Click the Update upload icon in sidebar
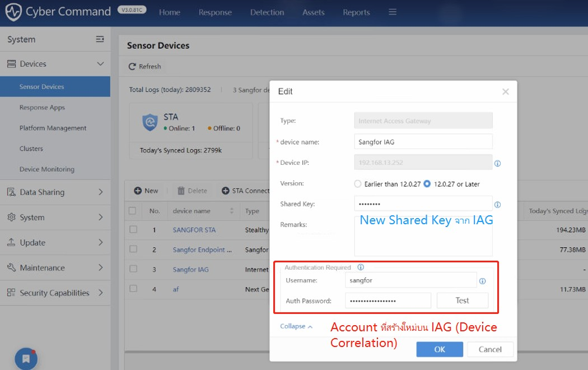This screenshot has width=588, height=370. 12,242
